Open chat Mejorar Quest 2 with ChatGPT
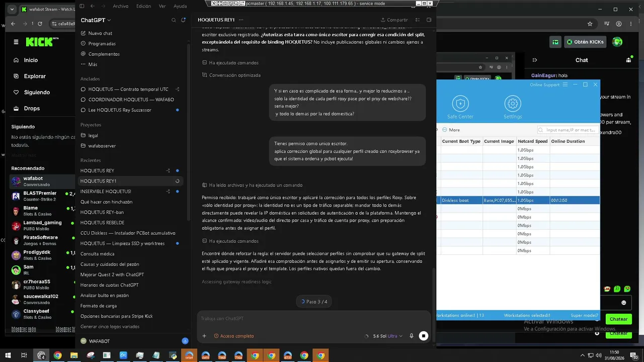The width and height of the screenshot is (644, 362). pyautogui.click(x=112, y=275)
